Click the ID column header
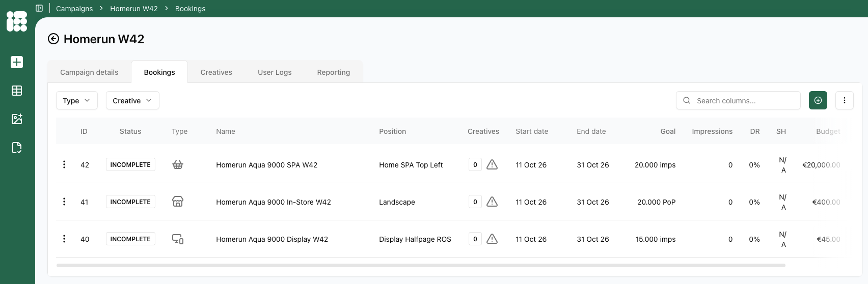Viewport: 868px width, 284px height. pyautogui.click(x=84, y=131)
